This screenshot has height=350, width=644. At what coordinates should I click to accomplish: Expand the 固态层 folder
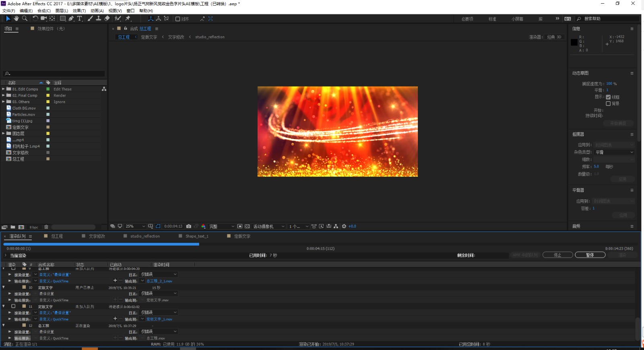coord(4,133)
